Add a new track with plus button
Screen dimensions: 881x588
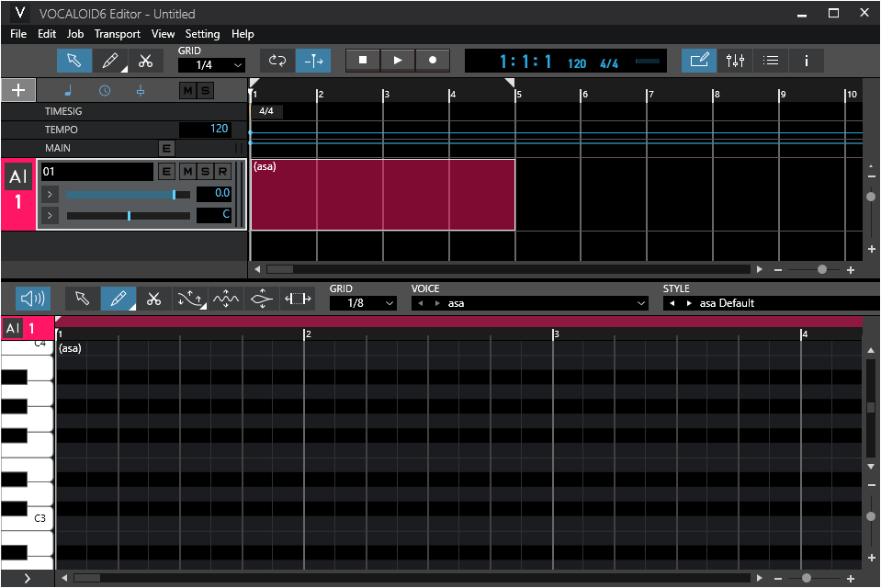click(18, 90)
